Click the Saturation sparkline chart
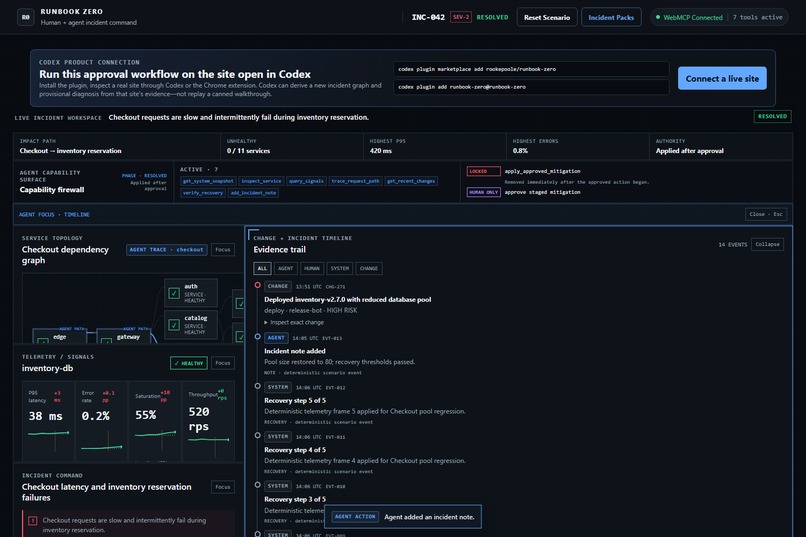Viewport: 806px width, 537px height. 155,436
